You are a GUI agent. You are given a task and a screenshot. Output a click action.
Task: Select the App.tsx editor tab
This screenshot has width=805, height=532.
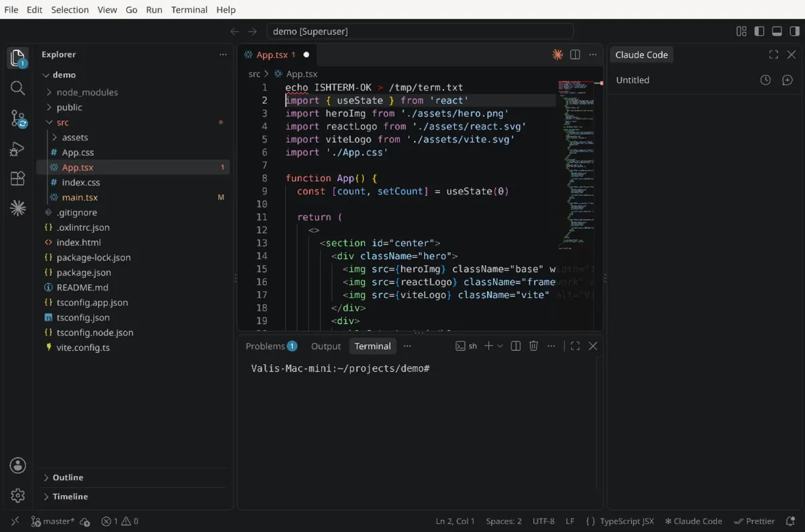(277, 55)
